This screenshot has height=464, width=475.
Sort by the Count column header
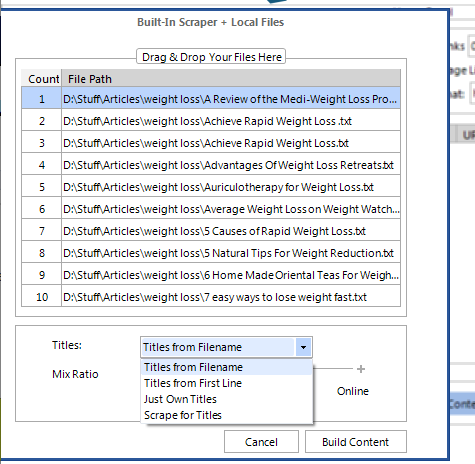point(41,79)
